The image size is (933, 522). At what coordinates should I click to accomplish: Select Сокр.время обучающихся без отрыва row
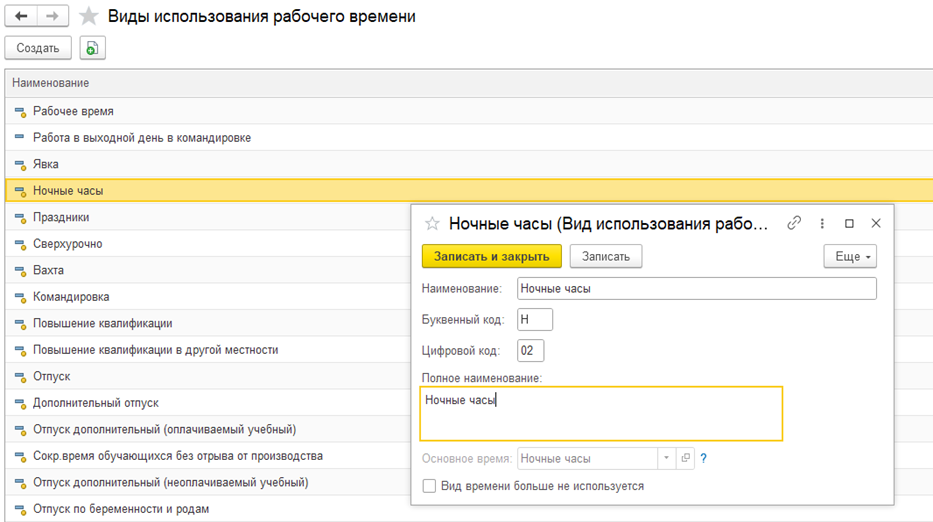pyautogui.click(x=208, y=456)
